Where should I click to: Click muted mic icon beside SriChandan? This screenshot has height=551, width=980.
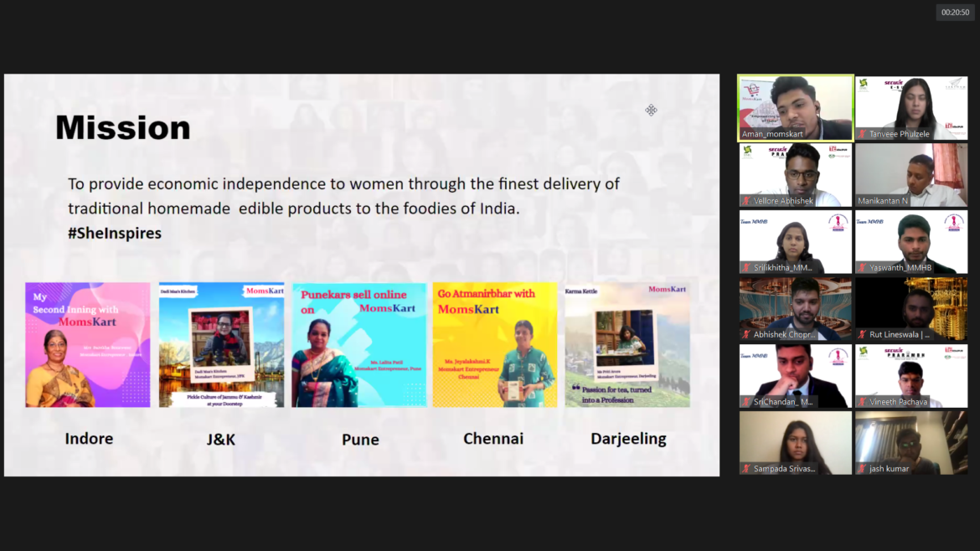[746, 402]
